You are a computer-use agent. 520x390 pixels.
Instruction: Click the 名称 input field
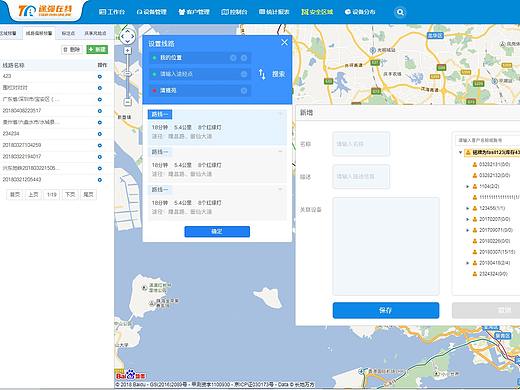[x=361, y=144]
